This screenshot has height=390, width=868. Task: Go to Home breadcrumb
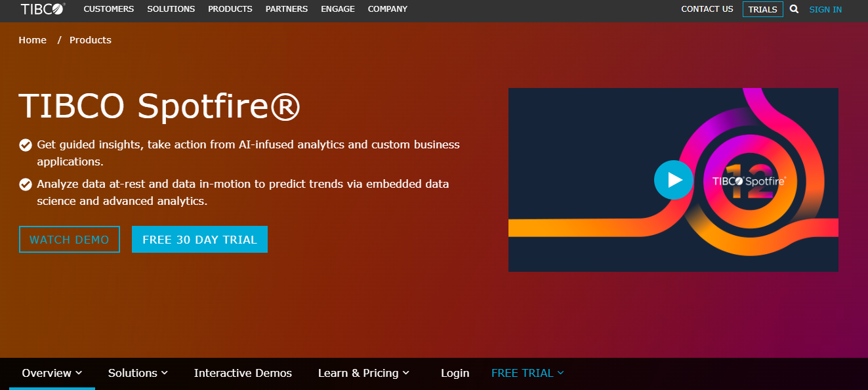click(33, 40)
